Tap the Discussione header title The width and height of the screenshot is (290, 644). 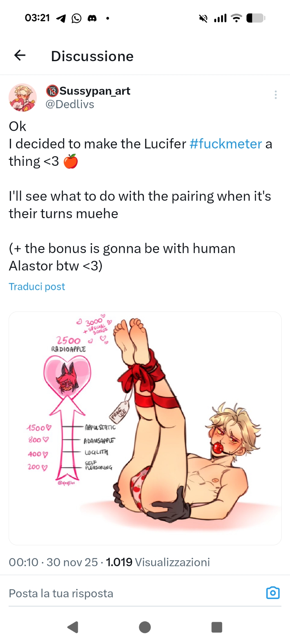[92, 56]
